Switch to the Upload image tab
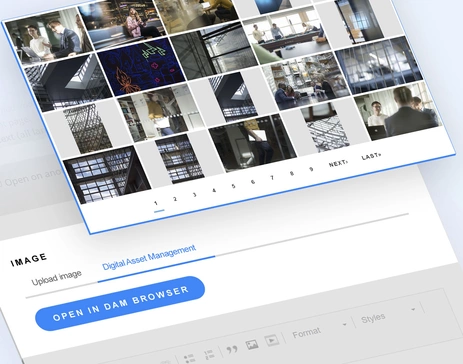Image resolution: width=463 pixels, height=364 pixels. 57,278
